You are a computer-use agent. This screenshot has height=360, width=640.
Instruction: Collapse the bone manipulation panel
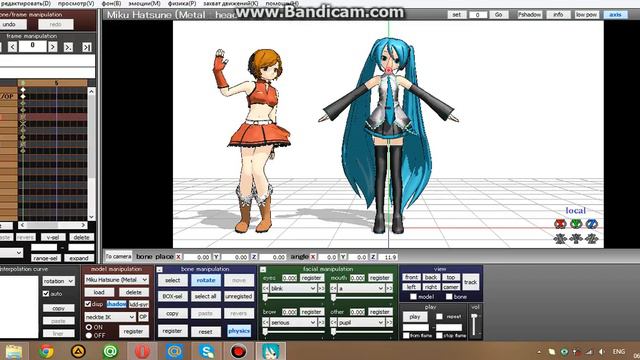(160, 269)
